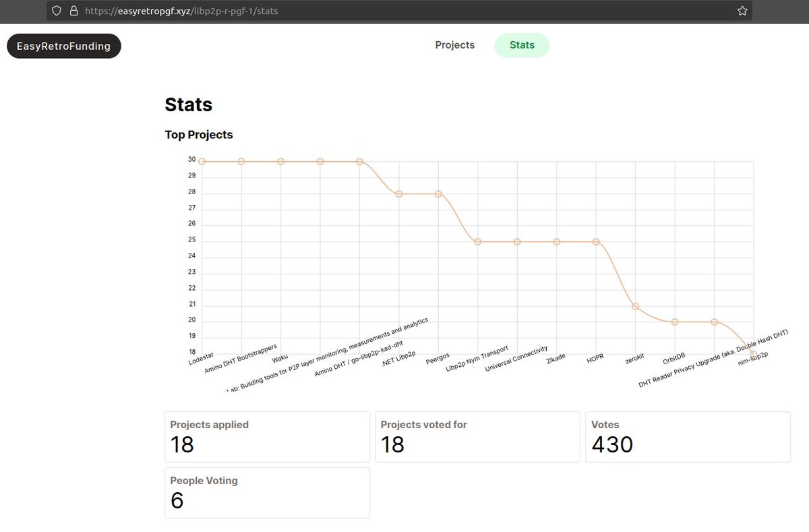The image size is (809, 532).
Task: Click the 'Peergos' axis label
Action: 437,358
